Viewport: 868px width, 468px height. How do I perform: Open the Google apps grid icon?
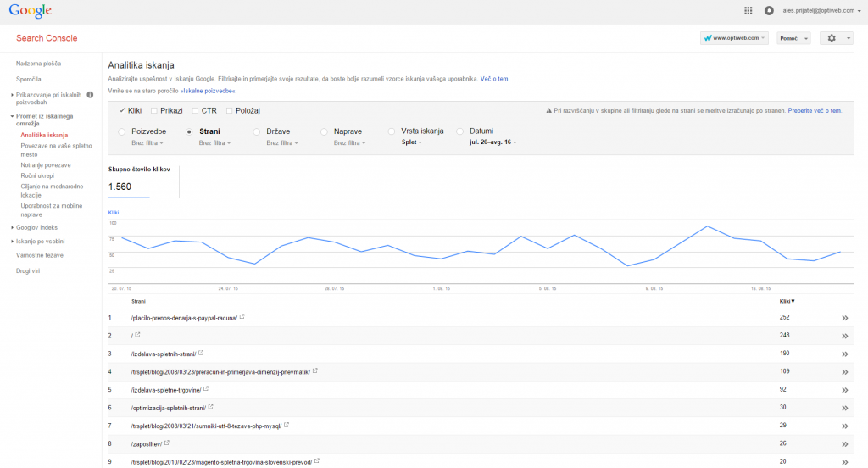click(748, 11)
